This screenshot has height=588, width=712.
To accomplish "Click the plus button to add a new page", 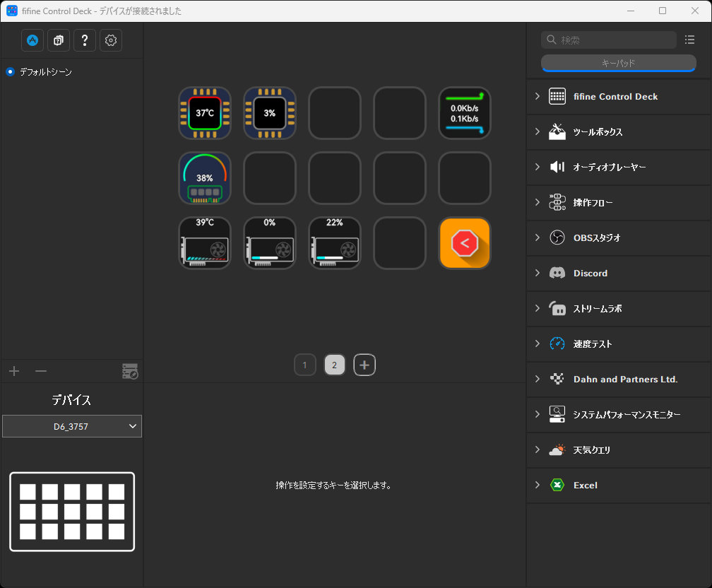I will coord(364,365).
